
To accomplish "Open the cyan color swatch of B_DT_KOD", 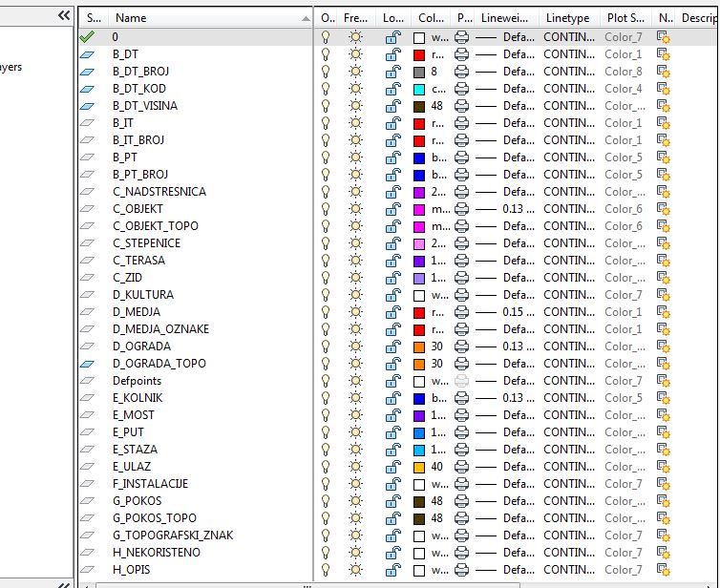I will (x=418, y=89).
